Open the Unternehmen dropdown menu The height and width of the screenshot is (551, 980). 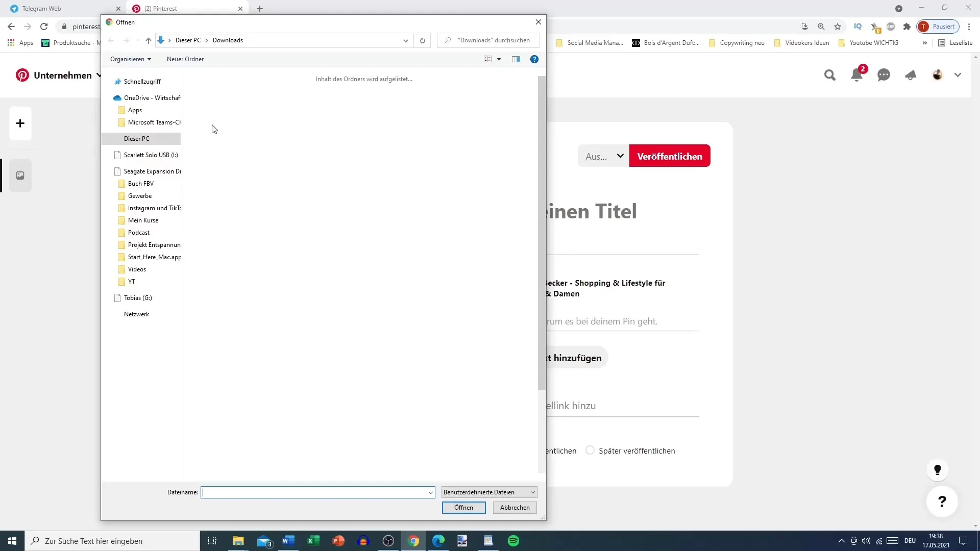[68, 76]
